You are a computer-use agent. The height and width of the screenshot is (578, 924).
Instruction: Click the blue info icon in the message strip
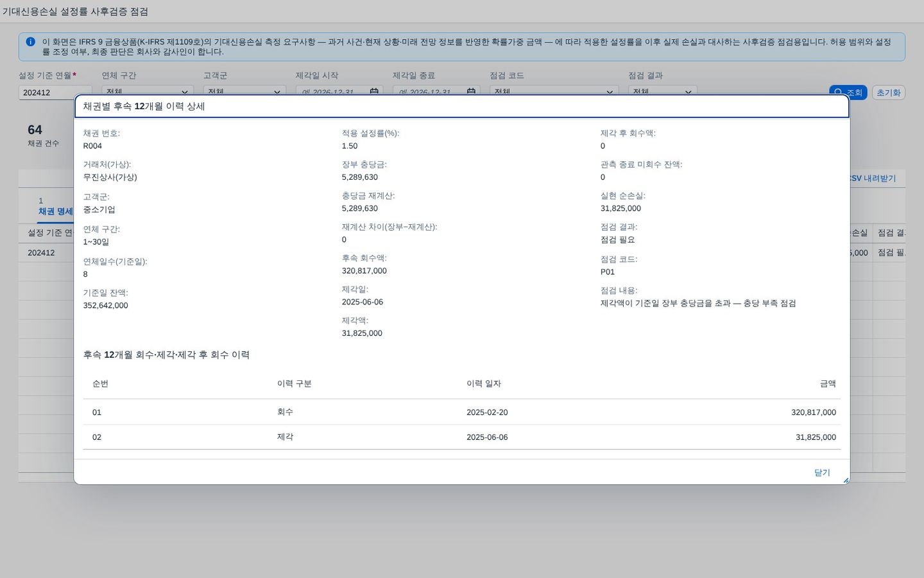point(30,42)
